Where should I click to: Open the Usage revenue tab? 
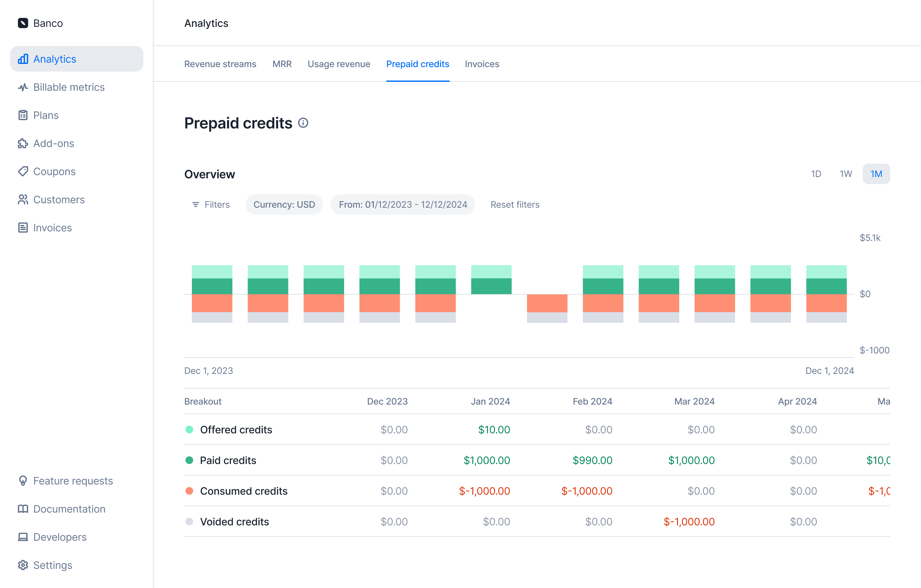338,64
